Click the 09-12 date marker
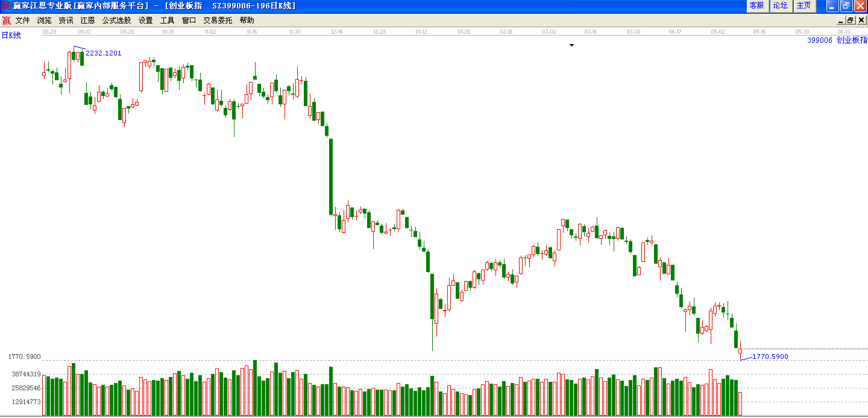868x418 pixels. pos(84,31)
